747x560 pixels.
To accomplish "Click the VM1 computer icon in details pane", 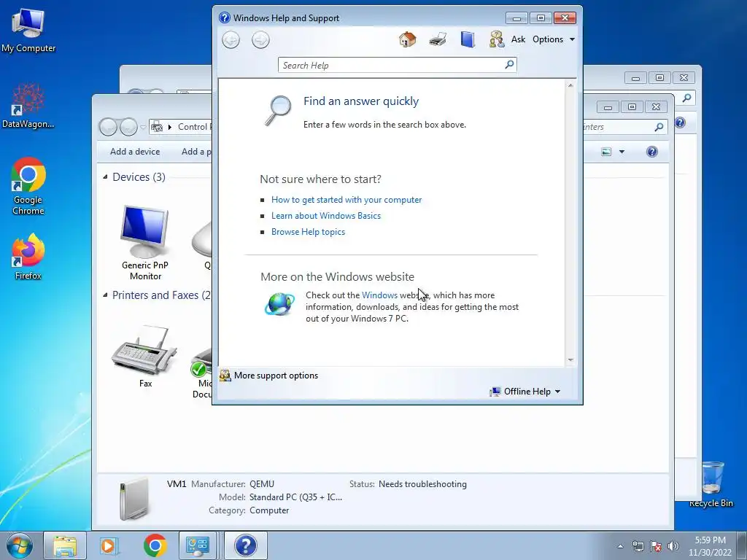I will pyautogui.click(x=134, y=499).
